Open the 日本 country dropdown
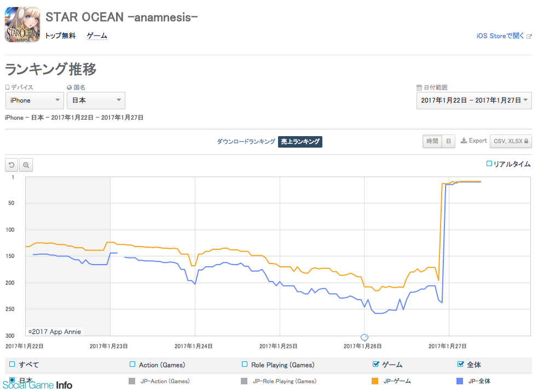 pyautogui.click(x=96, y=101)
